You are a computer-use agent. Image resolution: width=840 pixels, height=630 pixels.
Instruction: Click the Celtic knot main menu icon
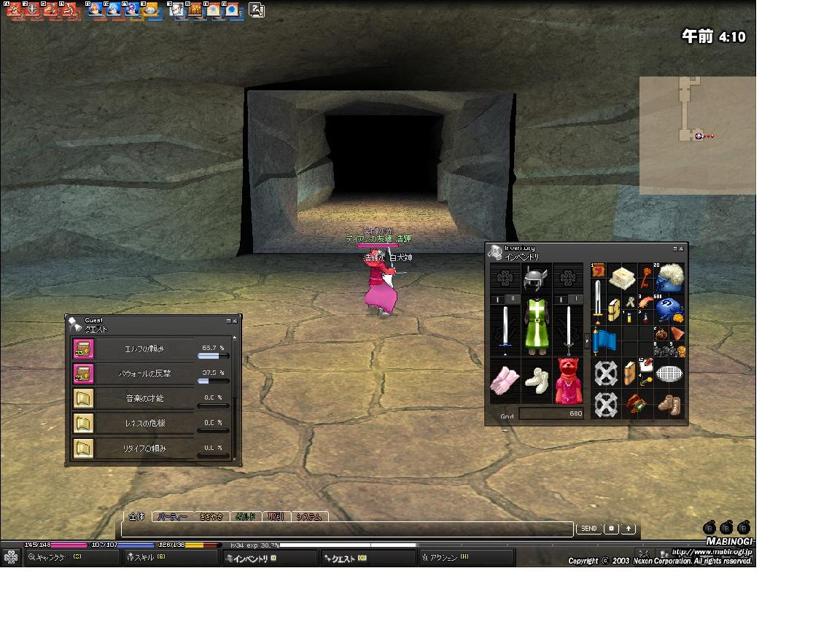[11, 558]
